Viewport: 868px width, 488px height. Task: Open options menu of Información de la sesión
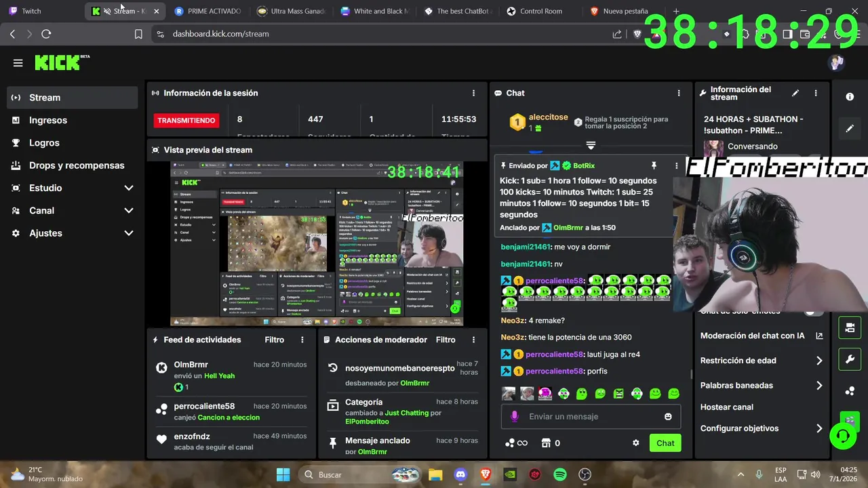coord(473,93)
